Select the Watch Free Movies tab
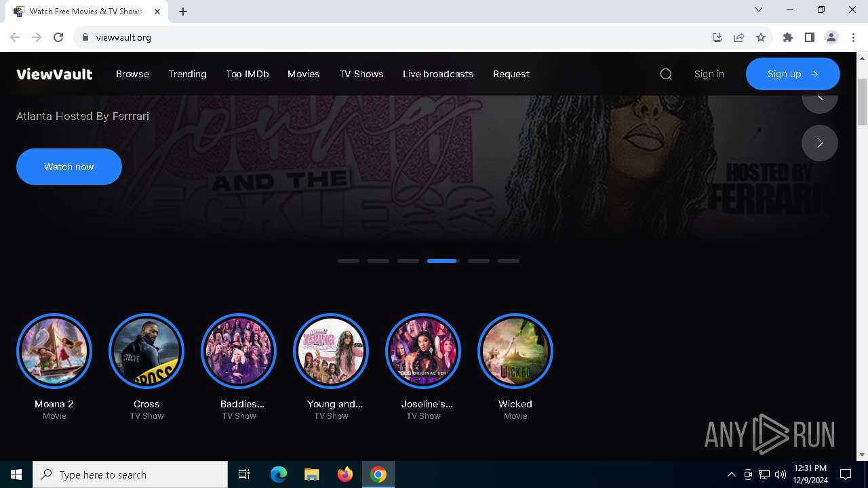 point(88,12)
